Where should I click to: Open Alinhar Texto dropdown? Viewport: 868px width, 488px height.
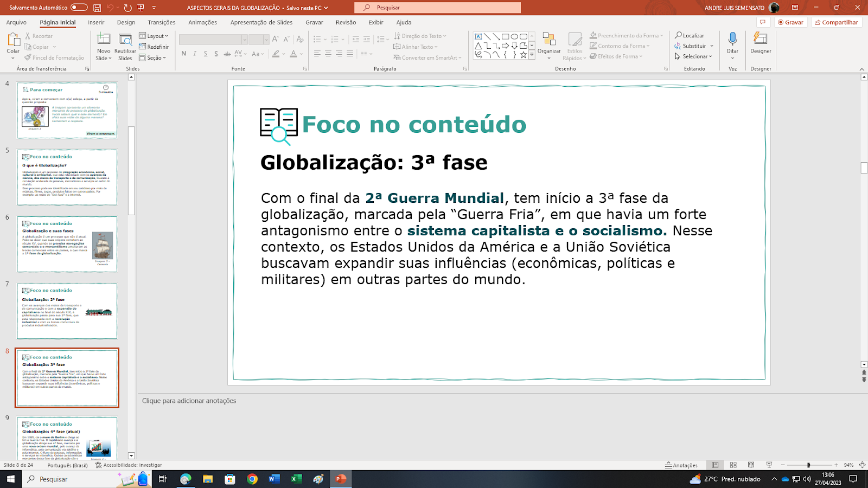tap(416, 47)
